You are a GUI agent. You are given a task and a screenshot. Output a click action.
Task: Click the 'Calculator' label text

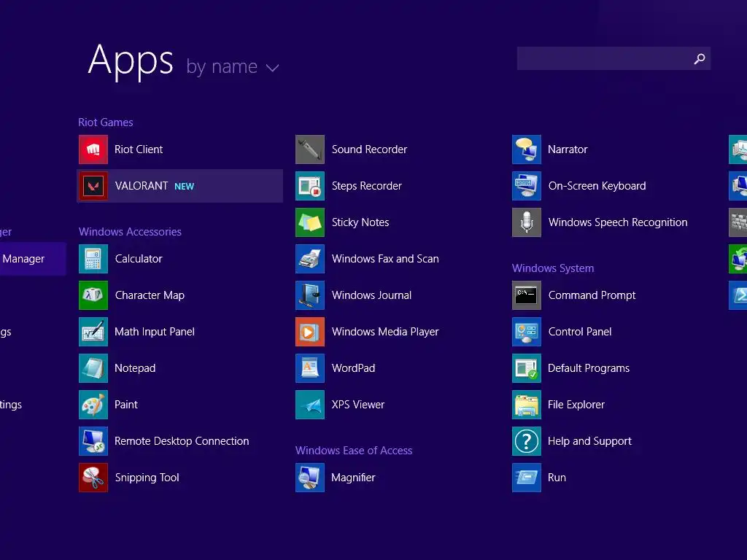coord(139,259)
